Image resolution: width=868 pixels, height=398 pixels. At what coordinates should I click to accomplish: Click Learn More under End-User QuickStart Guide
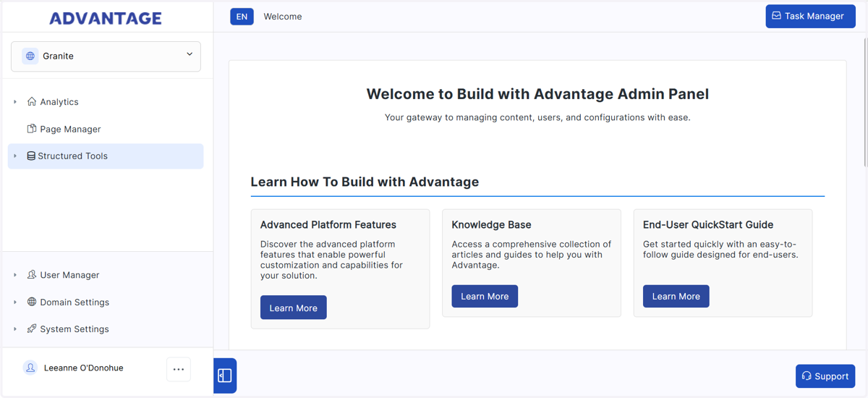click(676, 296)
